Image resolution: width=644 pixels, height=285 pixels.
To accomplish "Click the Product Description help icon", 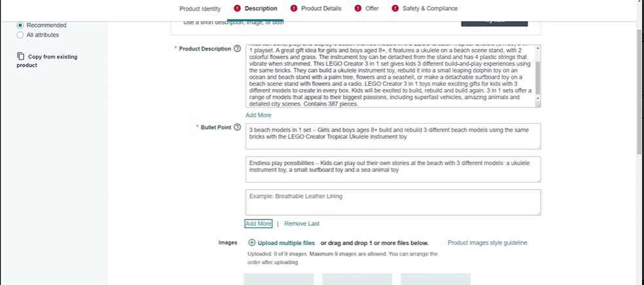I will point(237,48).
